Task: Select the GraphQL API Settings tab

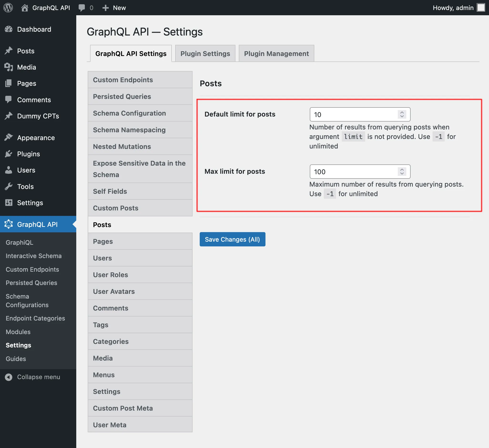Action: coord(131,53)
